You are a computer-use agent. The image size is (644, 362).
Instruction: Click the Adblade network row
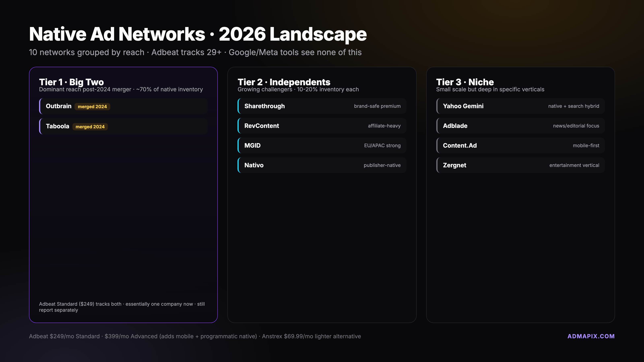click(520, 126)
